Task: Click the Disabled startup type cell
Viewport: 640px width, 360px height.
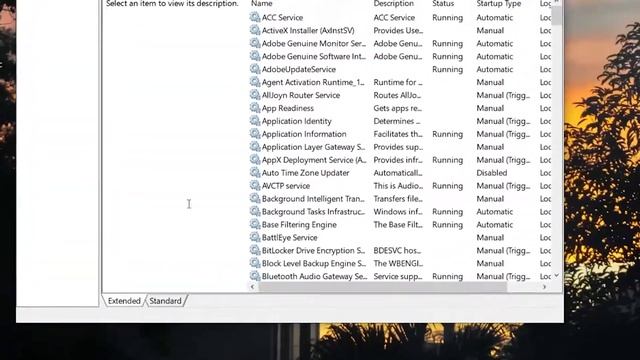Action: point(492,173)
